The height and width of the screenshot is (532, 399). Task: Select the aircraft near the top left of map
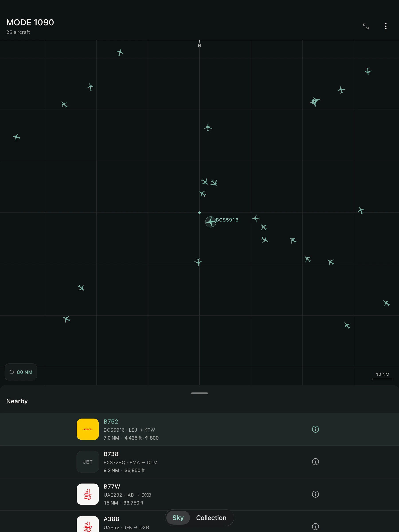click(120, 52)
